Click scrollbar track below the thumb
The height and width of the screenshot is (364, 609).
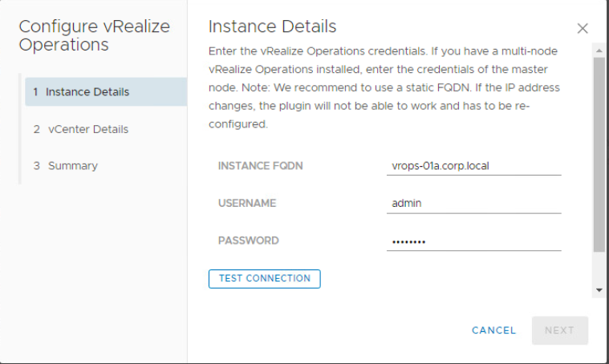[x=599, y=269]
